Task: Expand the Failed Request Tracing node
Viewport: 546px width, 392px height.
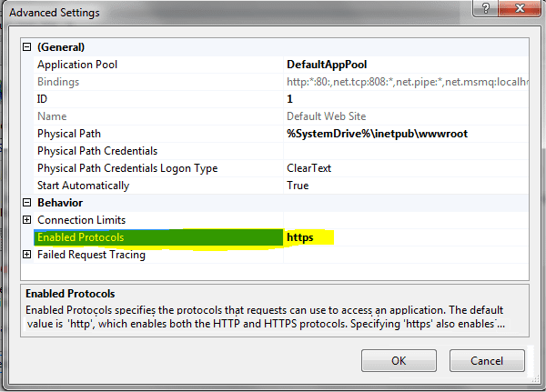Action: (x=27, y=255)
